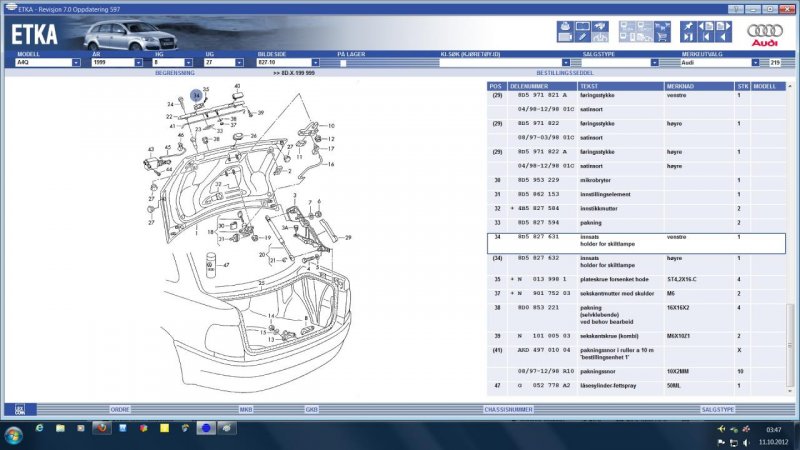This screenshot has height=450, width=800.
Task: Select highlighted callout 34 in the diagram
Action: 196,93
